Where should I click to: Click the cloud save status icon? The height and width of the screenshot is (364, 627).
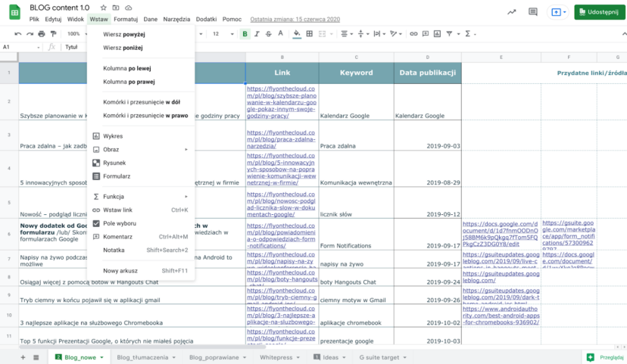[129, 8]
